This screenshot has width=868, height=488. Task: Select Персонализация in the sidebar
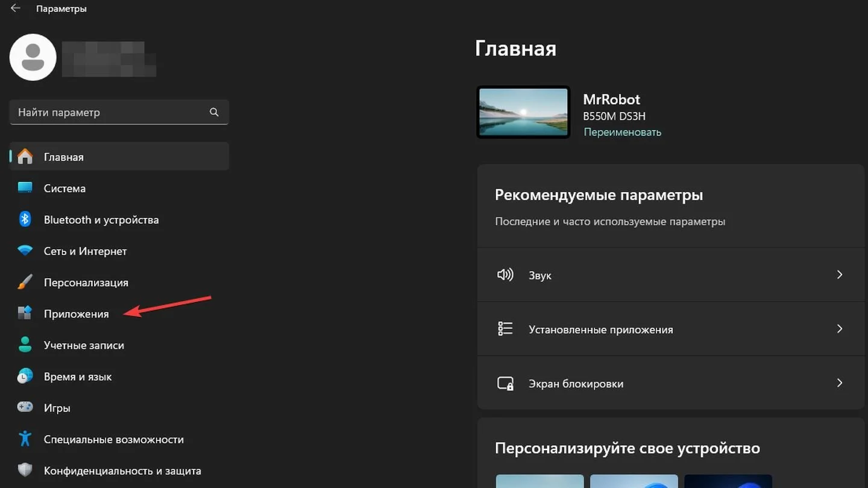pyautogui.click(x=119, y=282)
